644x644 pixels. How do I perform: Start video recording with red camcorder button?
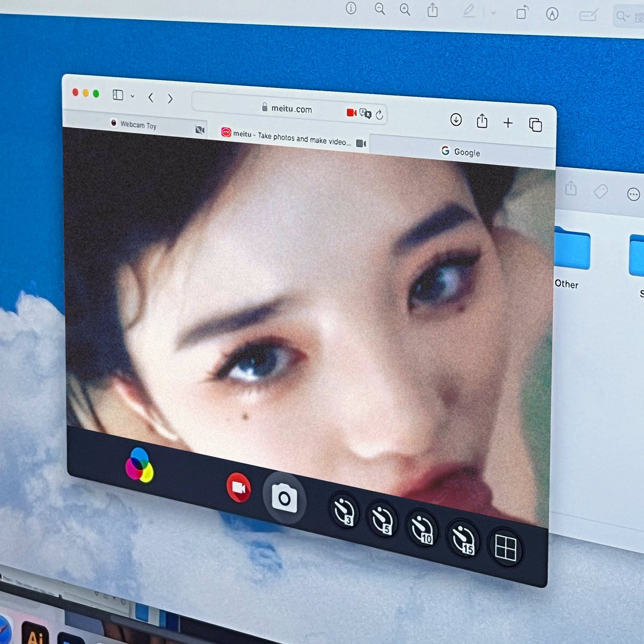pyautogui.click(x=238, y=487)
